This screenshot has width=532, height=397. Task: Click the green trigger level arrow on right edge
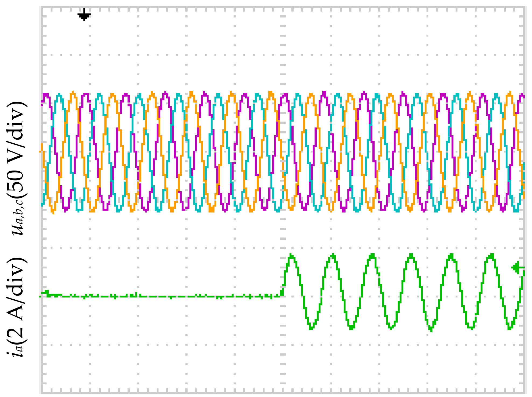tap(517, 268)
